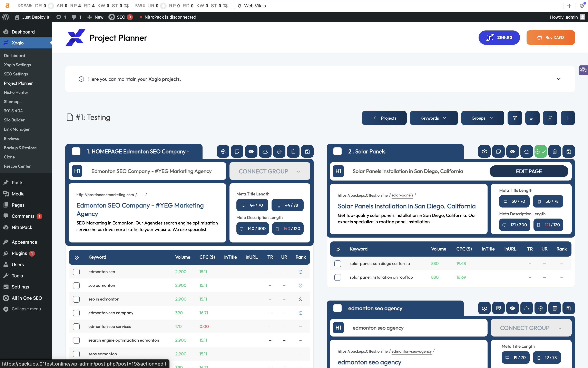Click green AI completed icon in Solar Panels
Image resolution: width=588 pixels, height=368 pixels.
540,152
